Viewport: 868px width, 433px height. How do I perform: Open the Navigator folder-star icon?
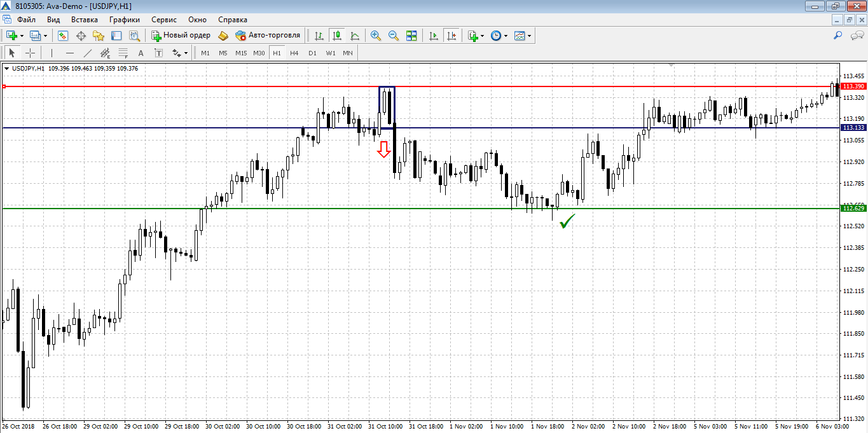pos(99,36)
